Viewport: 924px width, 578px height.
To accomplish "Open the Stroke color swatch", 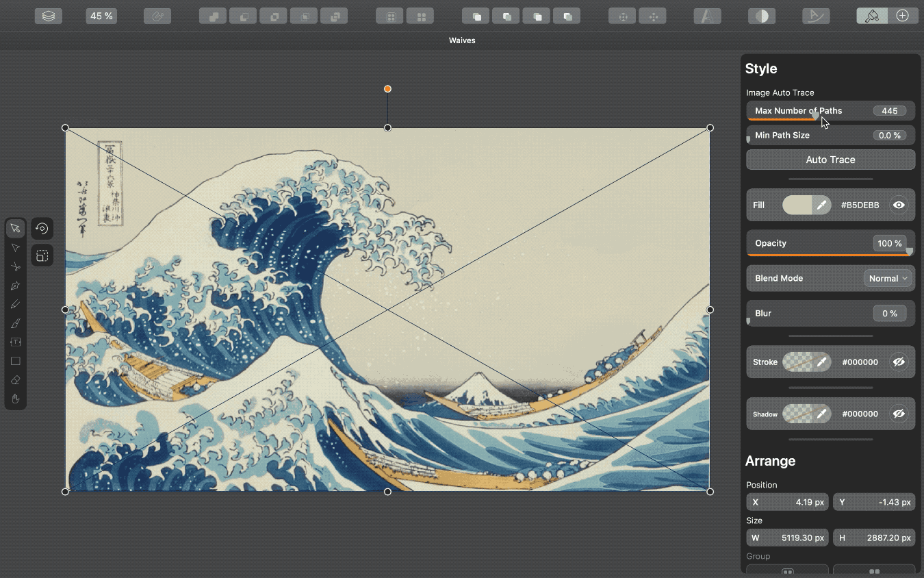I will [797, 362].
